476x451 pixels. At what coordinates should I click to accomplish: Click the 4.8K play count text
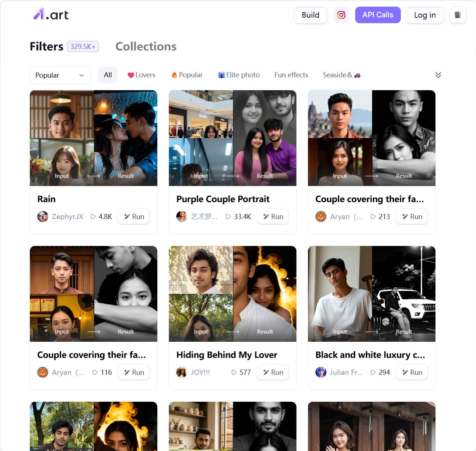105,216
